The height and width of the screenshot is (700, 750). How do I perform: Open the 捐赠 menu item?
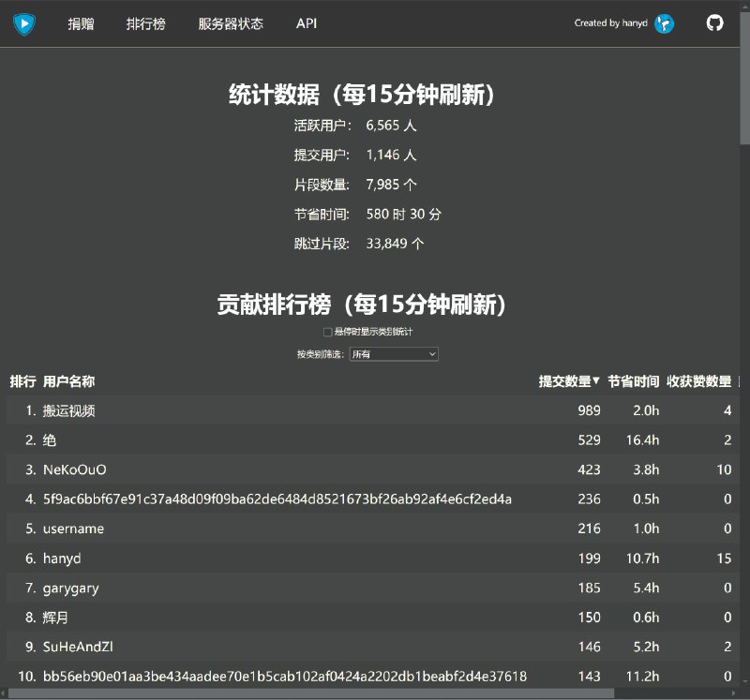[x=82, y=23]
